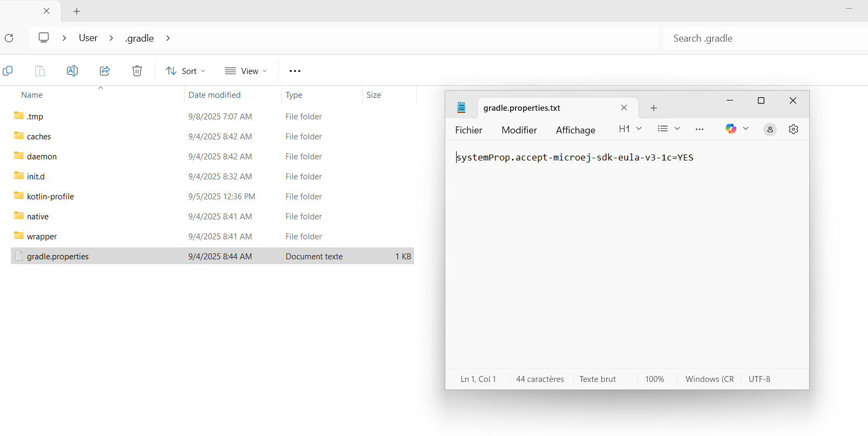Open the Fichier menu
Viewport: 868px width, 436px height.
[469, 130]
